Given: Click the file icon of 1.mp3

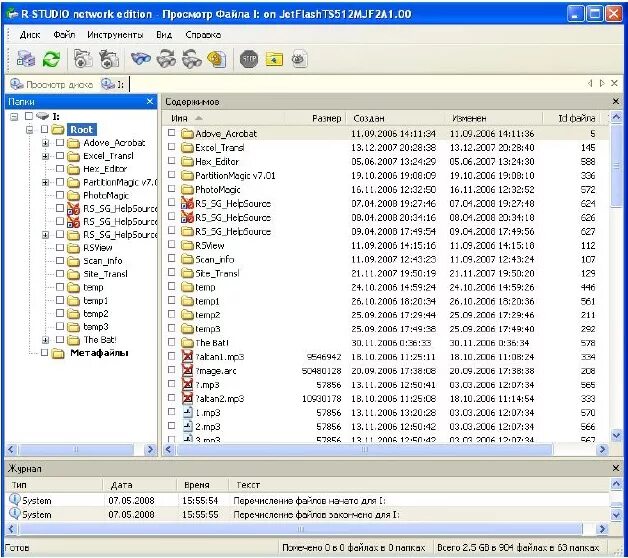Looking at the screenshot, I should [x=187, y=412].
